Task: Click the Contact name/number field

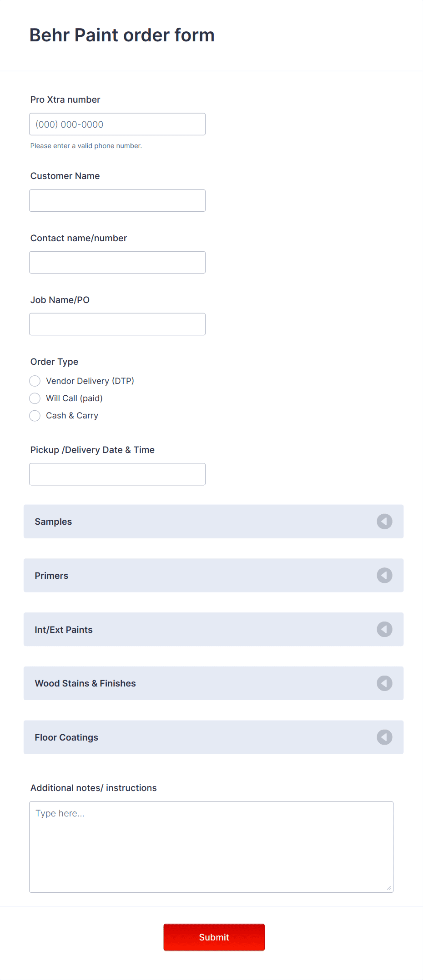Action: pyautogui.click(x=117, y=262)
